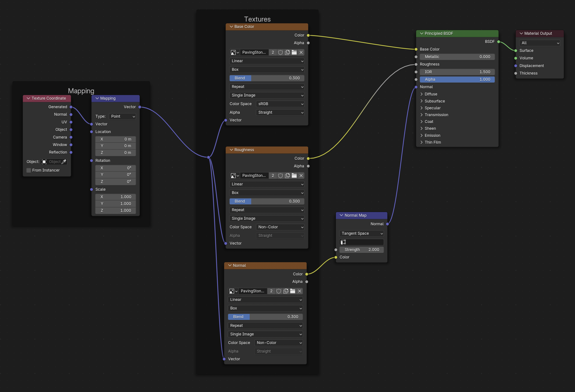Open the image folder icon in the Roughness node
Viewport: 575px width, 392px height.
(294, 176)
